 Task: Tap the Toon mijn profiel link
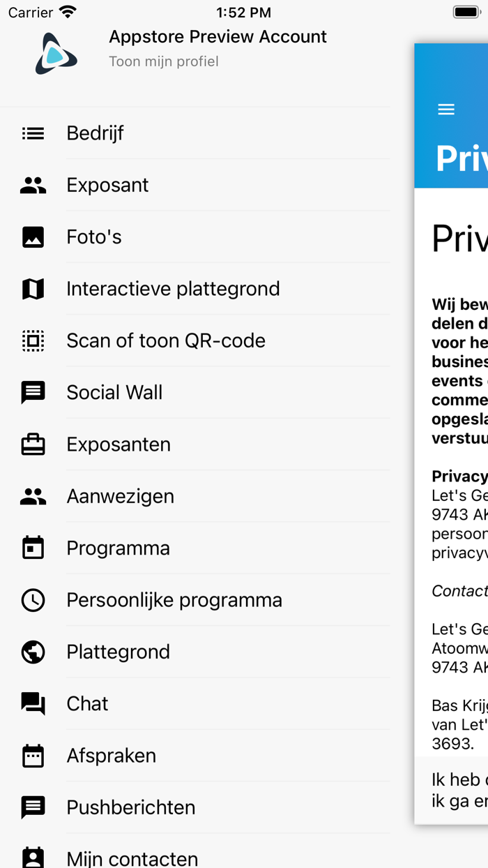[164, 61]
